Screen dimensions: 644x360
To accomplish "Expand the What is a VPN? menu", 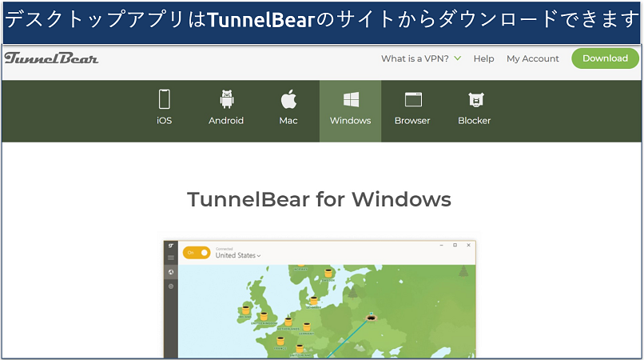I will 421,58.
